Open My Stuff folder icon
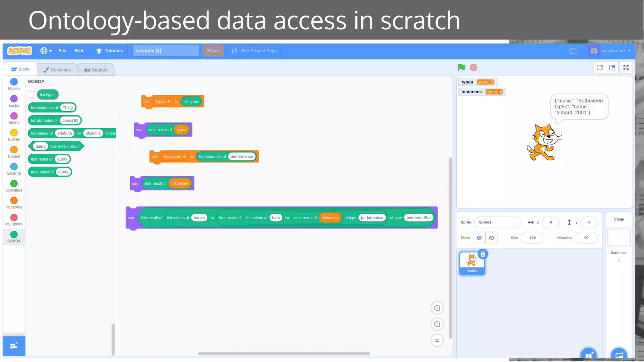Viewport: 644px width, 362px height. tap(573, 51)
